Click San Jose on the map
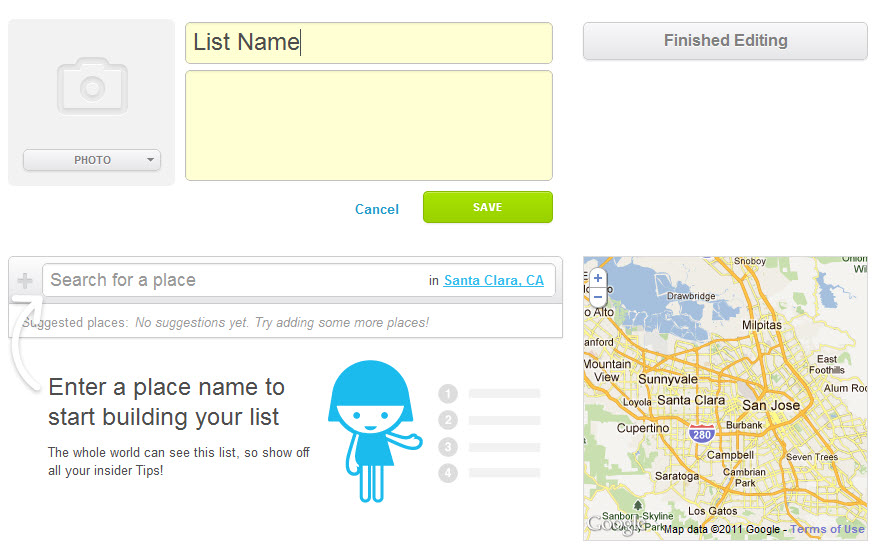Screen dimensions: 878x549 click(x=770, y=405)
